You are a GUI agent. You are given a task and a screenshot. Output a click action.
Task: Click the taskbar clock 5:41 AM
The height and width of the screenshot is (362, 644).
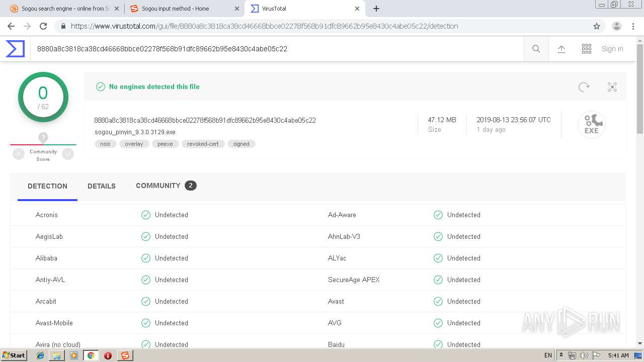point(618,355)
